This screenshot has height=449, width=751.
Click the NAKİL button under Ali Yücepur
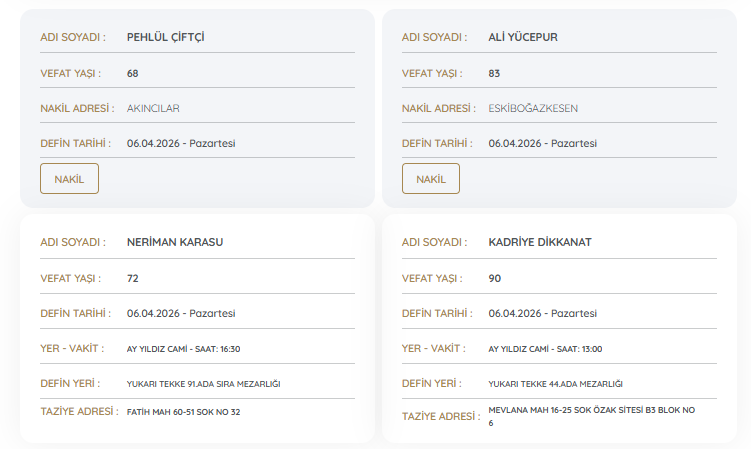[431, 179]
